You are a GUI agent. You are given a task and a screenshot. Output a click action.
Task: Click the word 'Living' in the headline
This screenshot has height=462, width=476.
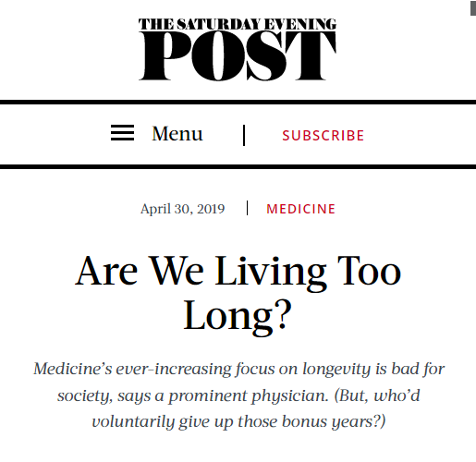pos(271,273)
